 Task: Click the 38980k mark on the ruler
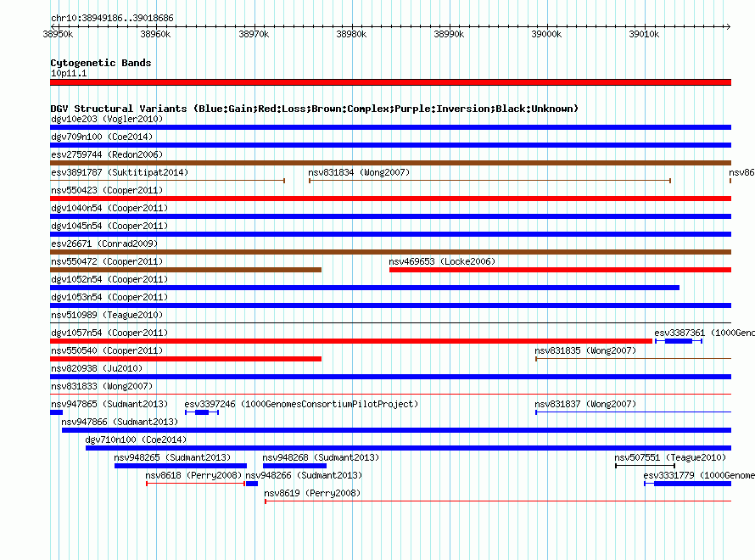click(x=351, y=34)
